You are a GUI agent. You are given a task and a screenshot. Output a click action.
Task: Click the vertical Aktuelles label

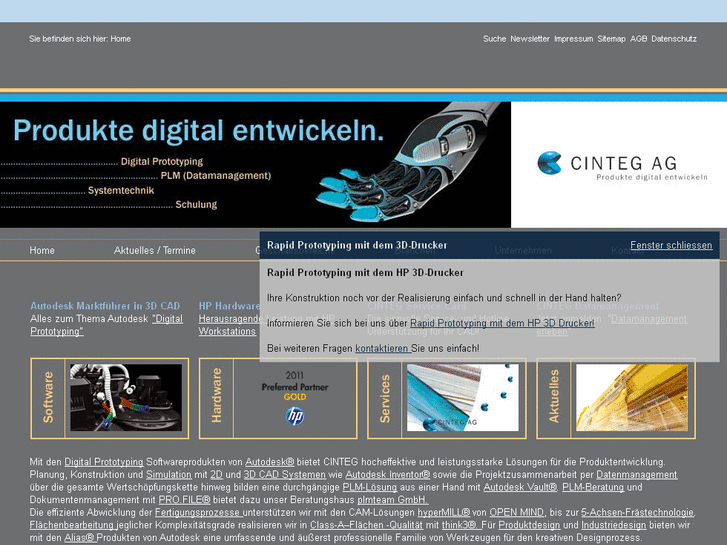point(554,396)
